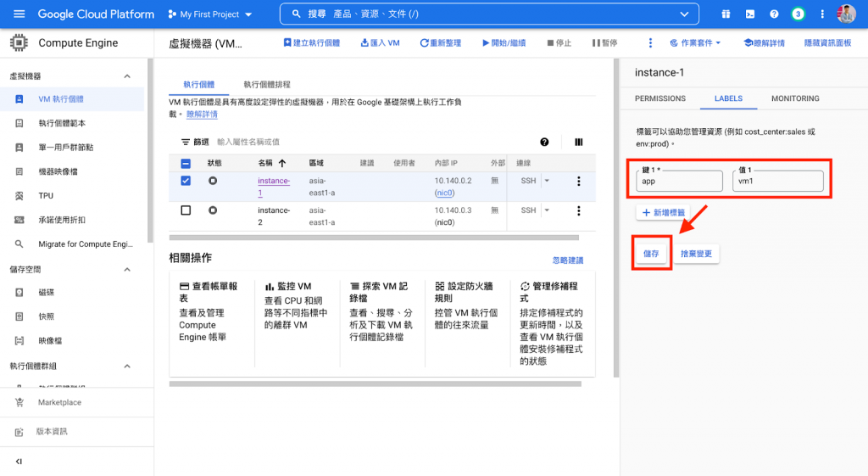Click the 版本資訊 release notes icon
The image size is (868, 476).
click(x=19, y=432)
